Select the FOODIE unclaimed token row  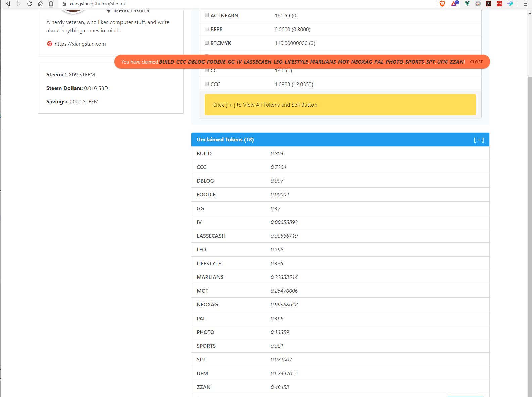point(340,194)
